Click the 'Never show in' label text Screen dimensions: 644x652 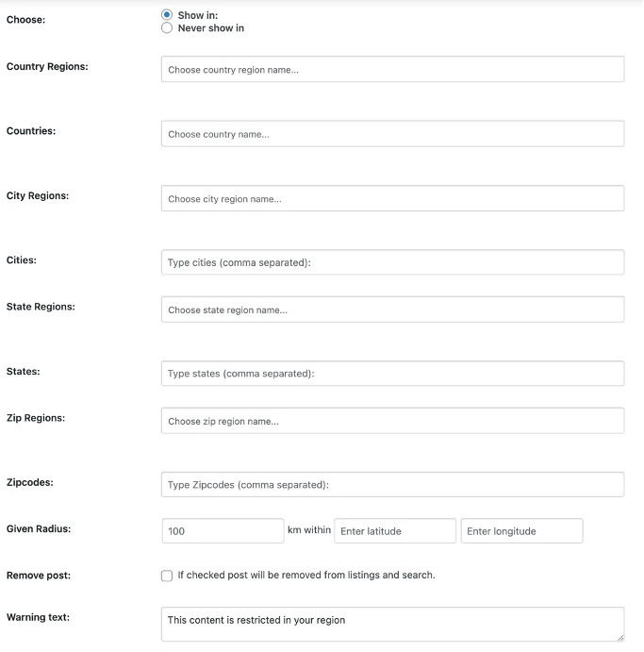coord(210,28)
